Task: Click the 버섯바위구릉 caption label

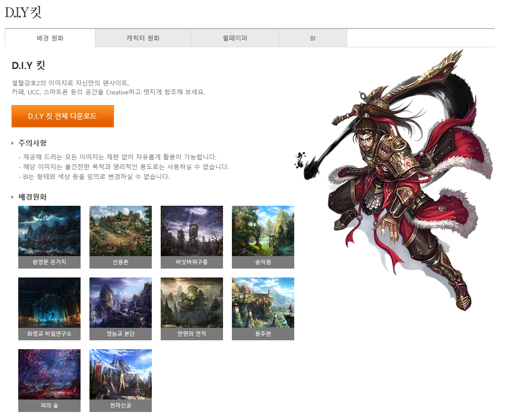Action: pyautogui.click(x=192, y=262)
